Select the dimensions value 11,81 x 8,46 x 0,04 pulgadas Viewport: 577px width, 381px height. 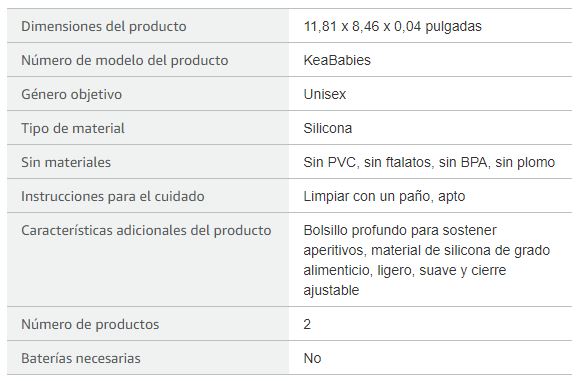[x=393, y=27]
